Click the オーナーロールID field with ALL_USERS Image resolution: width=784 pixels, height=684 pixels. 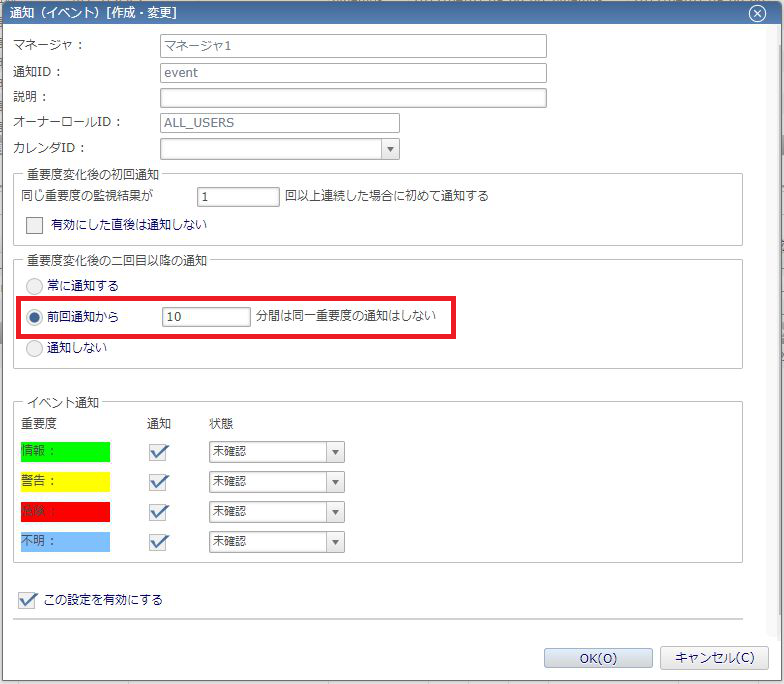click(280, 123)
